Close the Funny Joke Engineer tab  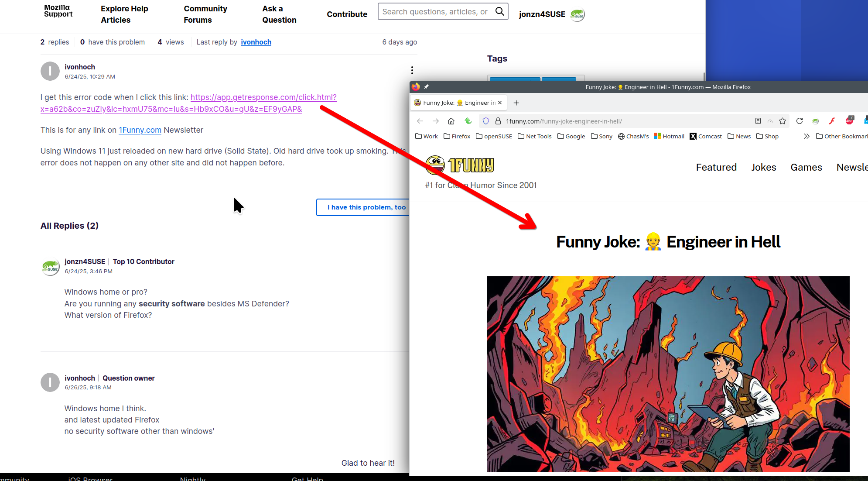pyautogui.click(x=500, y=103)
